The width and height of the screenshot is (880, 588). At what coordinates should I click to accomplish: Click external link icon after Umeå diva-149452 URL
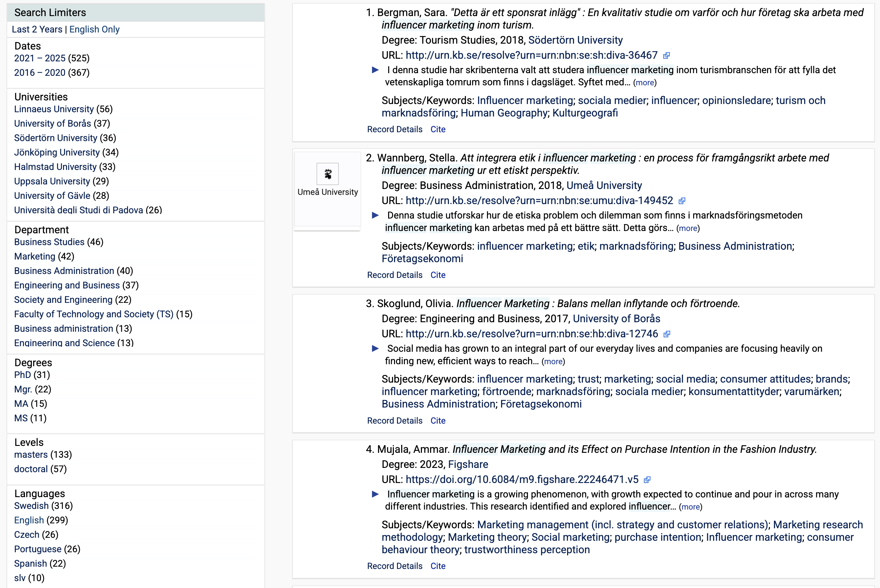click(x=682, y=201)
